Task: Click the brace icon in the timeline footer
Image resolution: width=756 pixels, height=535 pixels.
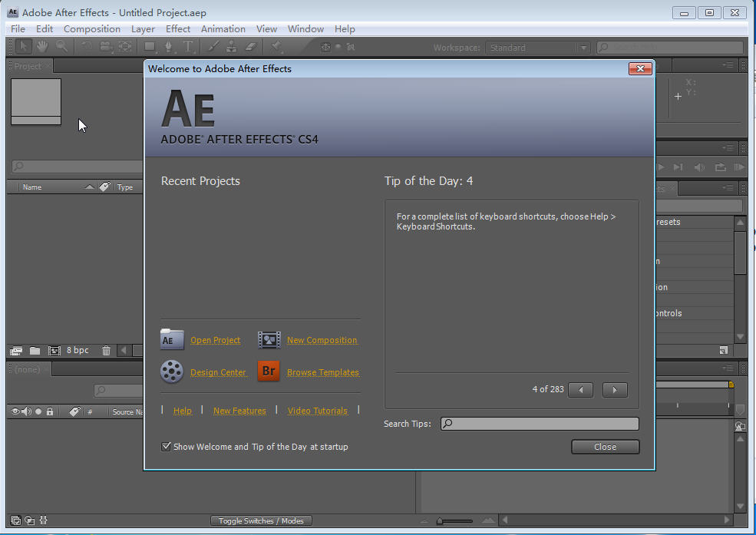Action: 44,520
